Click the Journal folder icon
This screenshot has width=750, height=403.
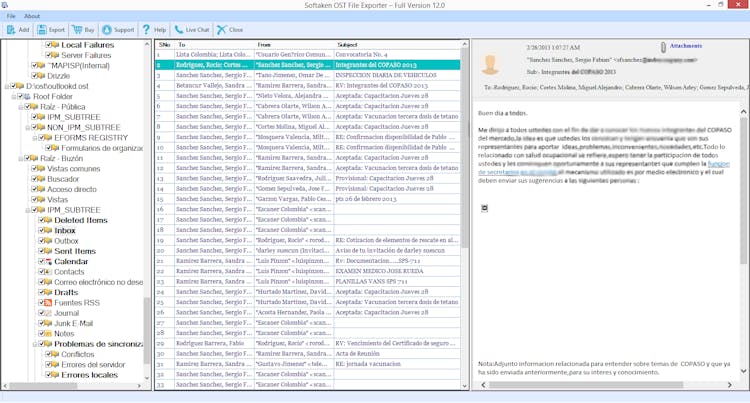pos(48,313)
